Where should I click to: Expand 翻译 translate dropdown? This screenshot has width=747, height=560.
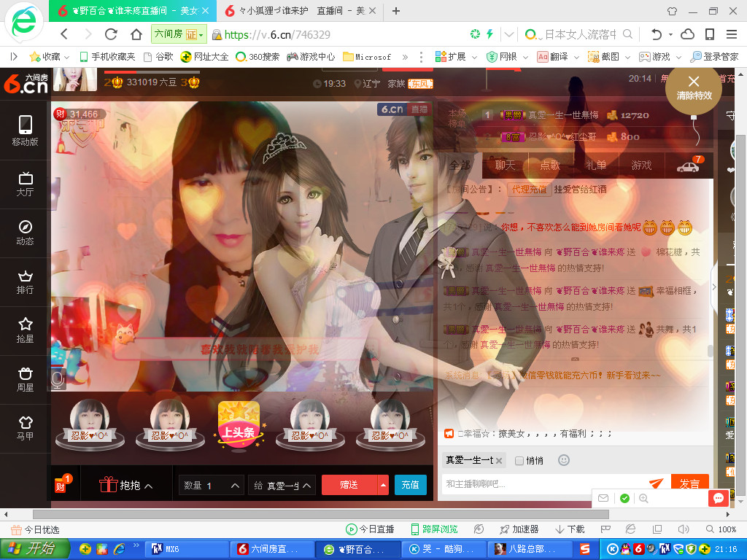click(x=576, y=57)
